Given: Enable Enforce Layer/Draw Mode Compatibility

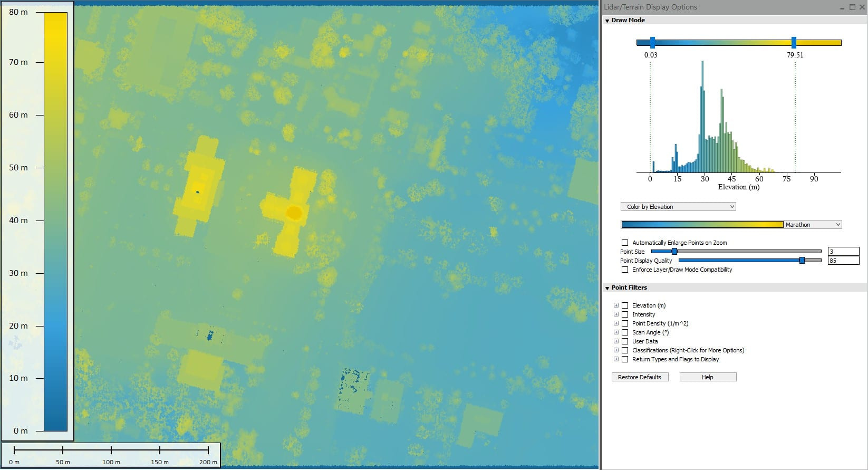Looking at the screenshot, I should pos(625,270).
